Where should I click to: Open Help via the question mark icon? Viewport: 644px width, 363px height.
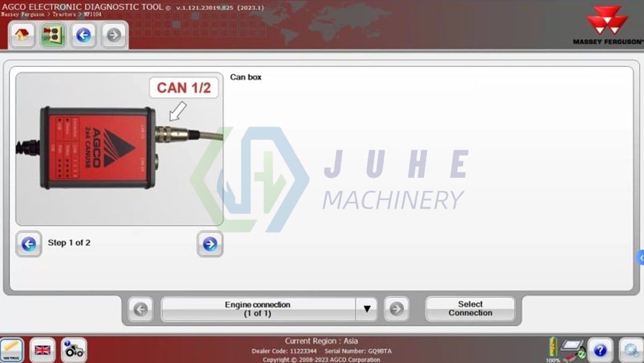[x=599, y=350]
